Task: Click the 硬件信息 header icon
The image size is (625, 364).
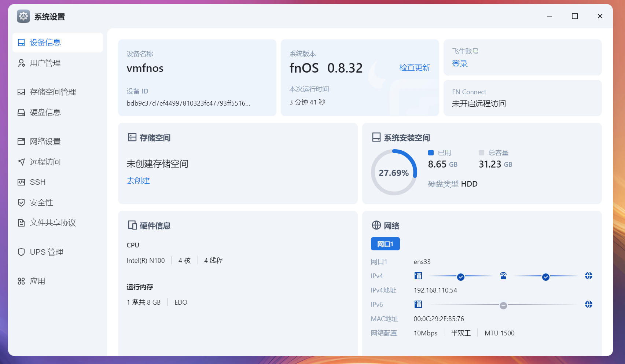Action: pyautogui.click(x=132, y=225)
